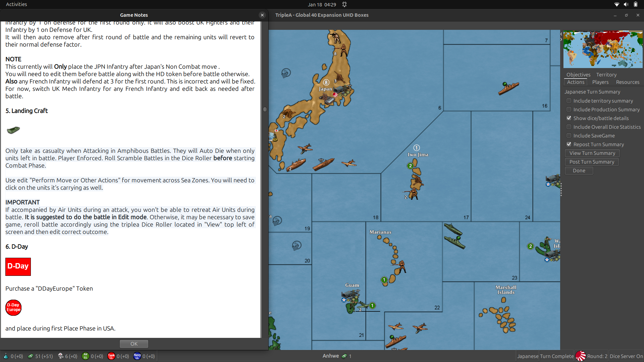
Task: Click the Japanese rising sun flag icon
Action: click(x=580, y=356)
